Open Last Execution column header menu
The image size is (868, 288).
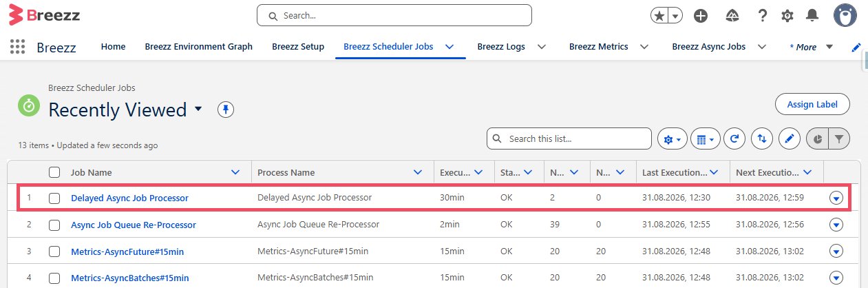click(714, 172)
